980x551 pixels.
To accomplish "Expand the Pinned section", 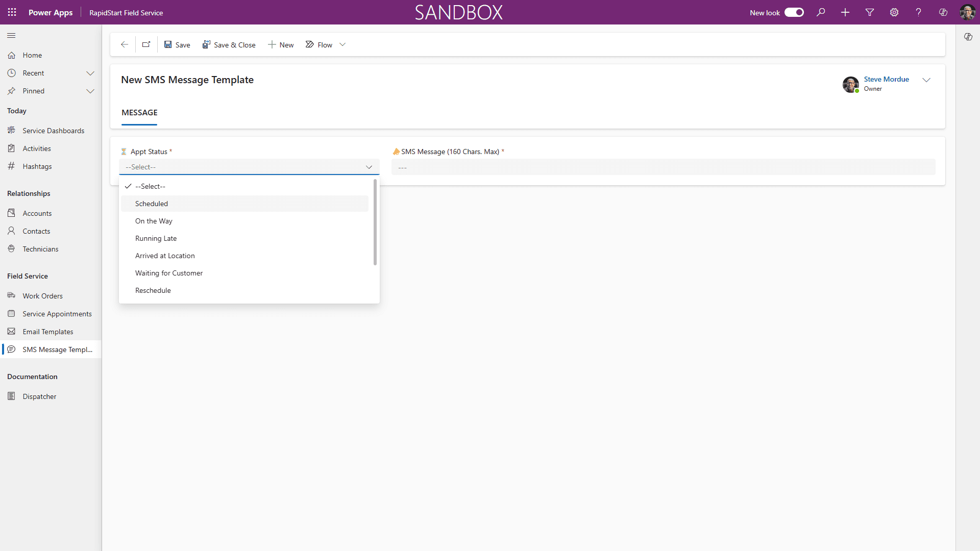I will [91, 91].
